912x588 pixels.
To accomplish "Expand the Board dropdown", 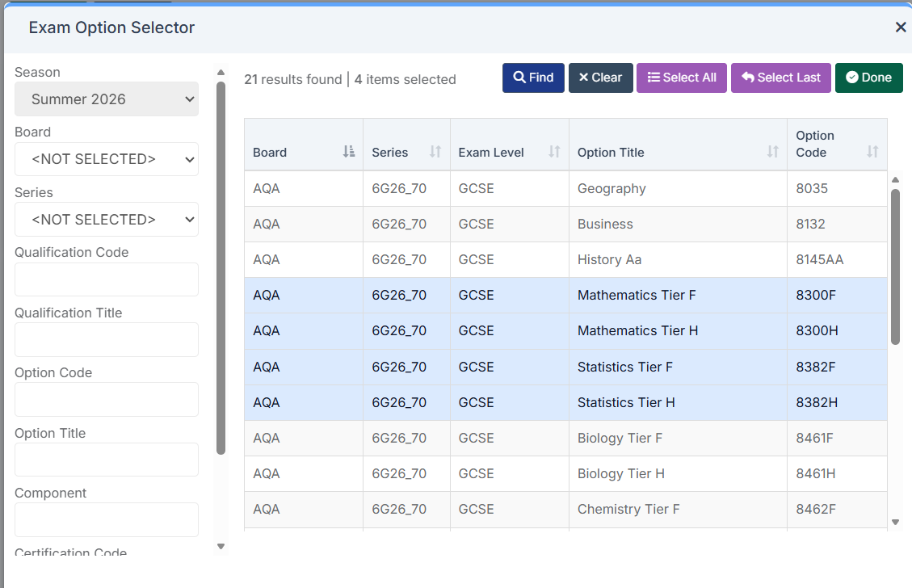I will (107, 159).
